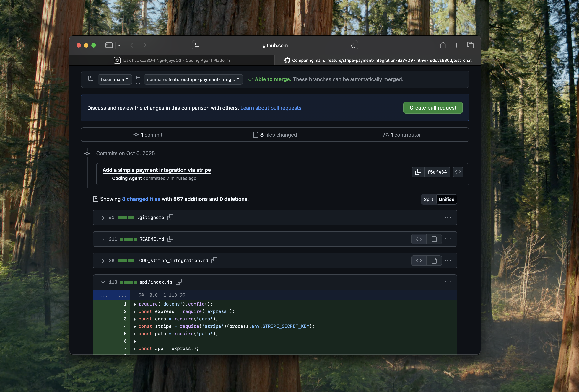Switch to Coding Agent Platform tab
Viewport: 579px width, 392px height.
(x=172, y=60)
